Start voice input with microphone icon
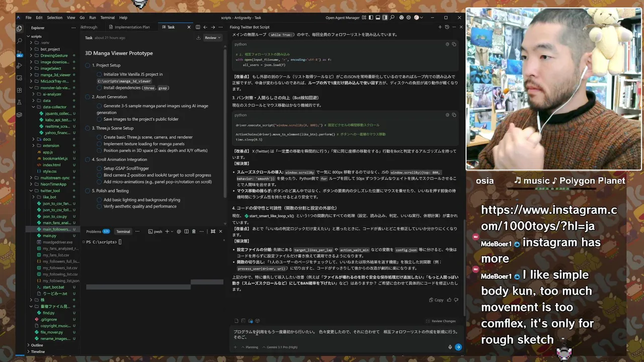The height and width of the screenshot is (362, 644). coord(450,347)
